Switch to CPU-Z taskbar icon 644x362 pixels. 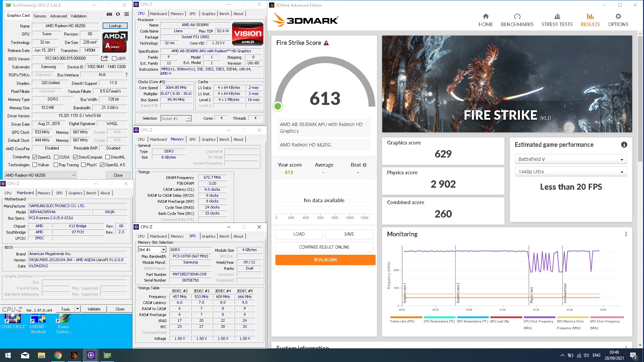click(x=91, y=355)
